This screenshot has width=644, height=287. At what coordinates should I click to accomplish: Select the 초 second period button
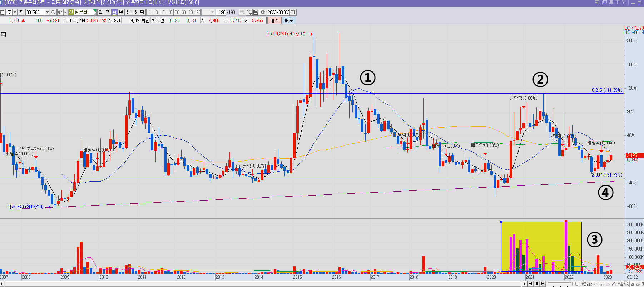(135, 12)
